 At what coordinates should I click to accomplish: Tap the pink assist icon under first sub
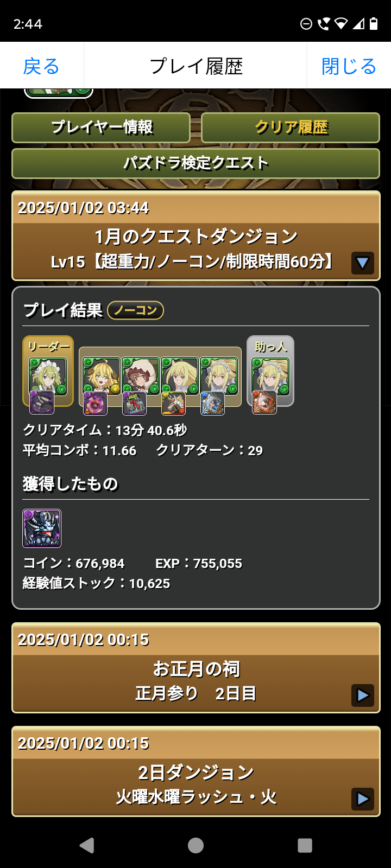[x=96, y=403]
